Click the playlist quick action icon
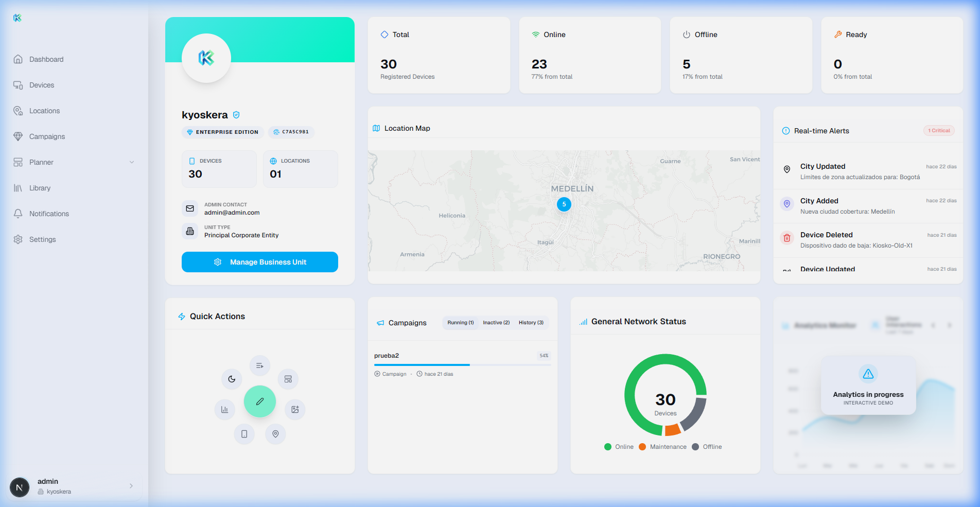Viewport: 980px width, 507px height. pos(260,365)
